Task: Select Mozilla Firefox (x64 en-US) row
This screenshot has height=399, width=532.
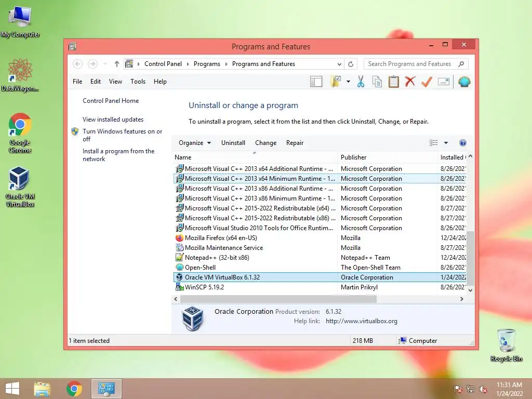Action: [320, 238]
